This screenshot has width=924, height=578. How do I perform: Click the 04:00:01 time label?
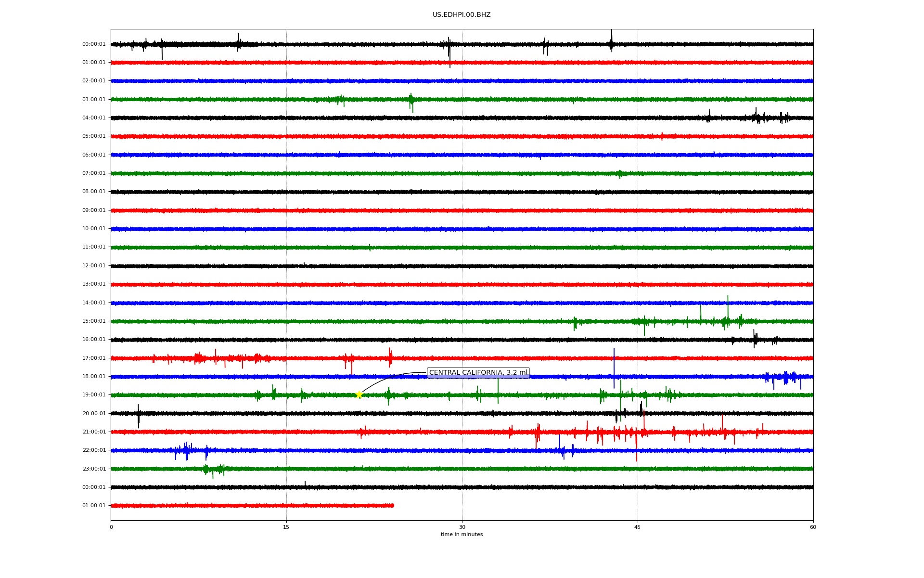(x=94, y=118)
